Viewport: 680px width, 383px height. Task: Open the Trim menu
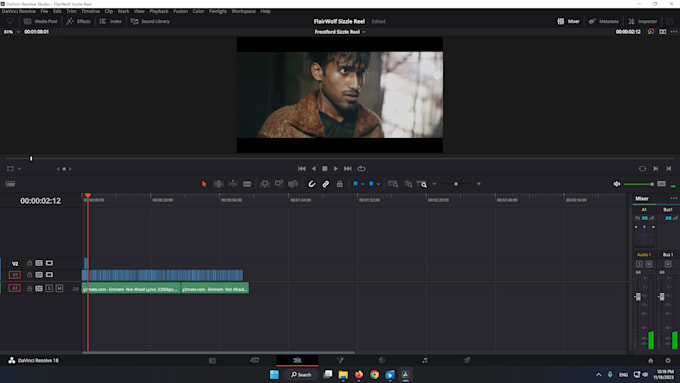[x=71, y=11]
